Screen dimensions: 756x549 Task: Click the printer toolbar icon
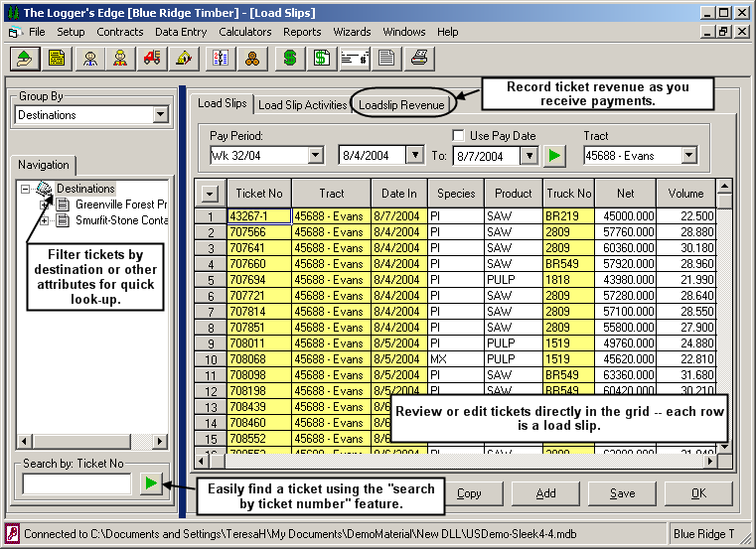(x=419, y=59)
